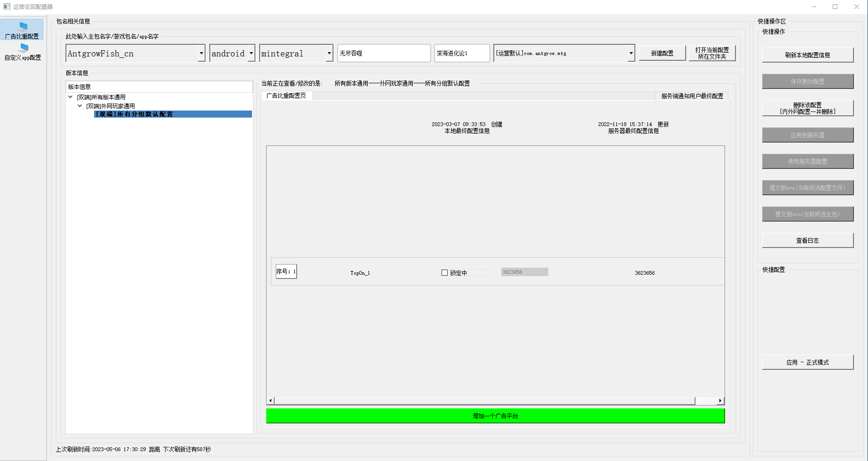Click 刷新本地配置信息 button

point(807,55)
